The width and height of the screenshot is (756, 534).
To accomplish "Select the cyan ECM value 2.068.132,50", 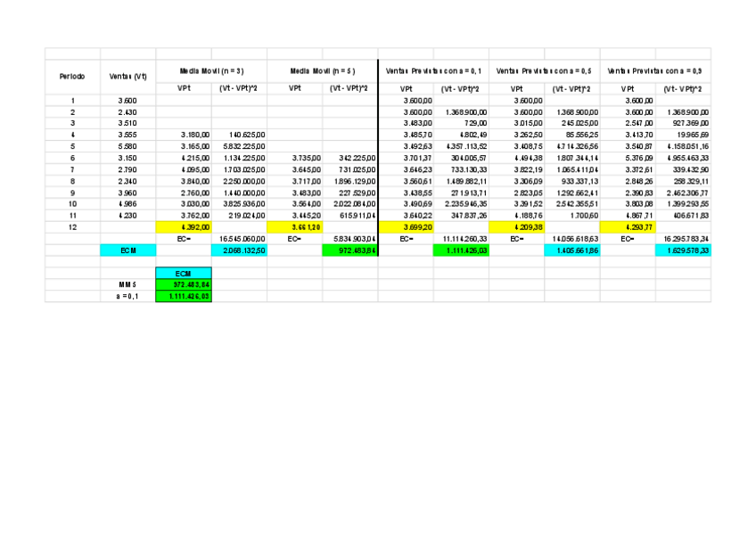I will (239, 251).
